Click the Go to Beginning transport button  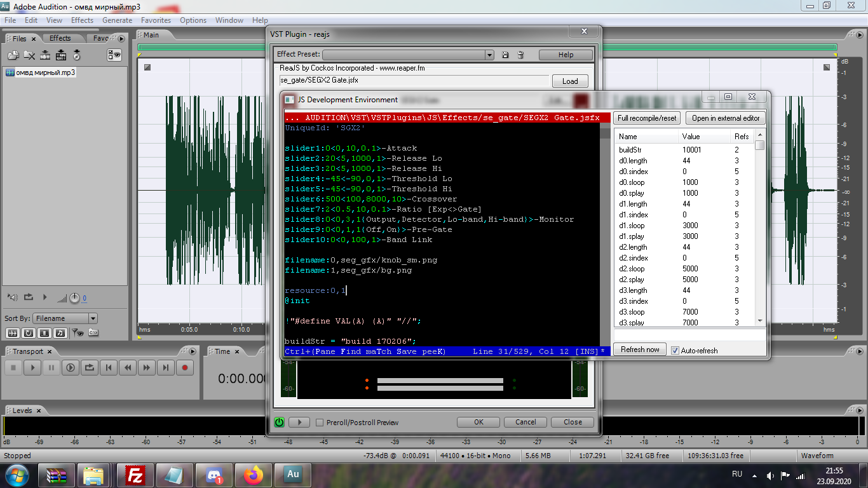point(109,367)
